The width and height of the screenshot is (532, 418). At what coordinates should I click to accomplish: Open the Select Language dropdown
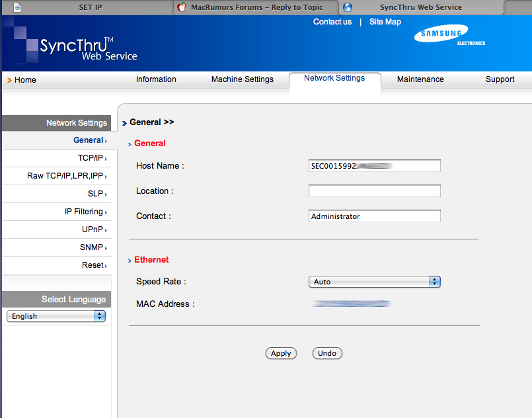click(x=56, y=316)
